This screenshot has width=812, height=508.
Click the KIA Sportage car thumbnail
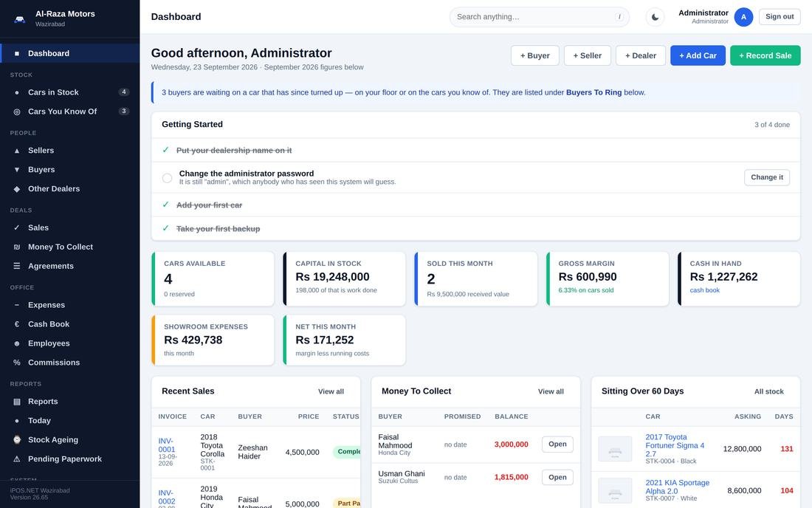tap(615, 490)
